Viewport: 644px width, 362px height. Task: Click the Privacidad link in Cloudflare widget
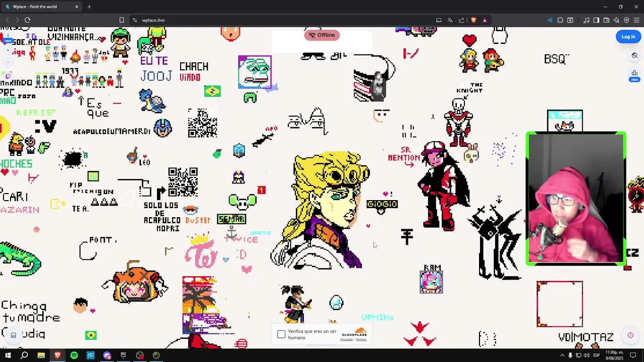[x=346, y=339]
